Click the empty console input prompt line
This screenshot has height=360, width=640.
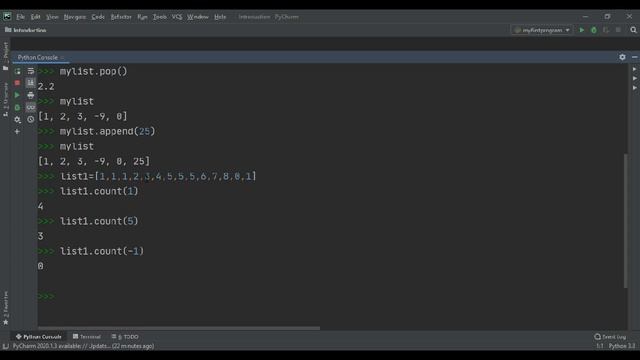click(332, 296)
